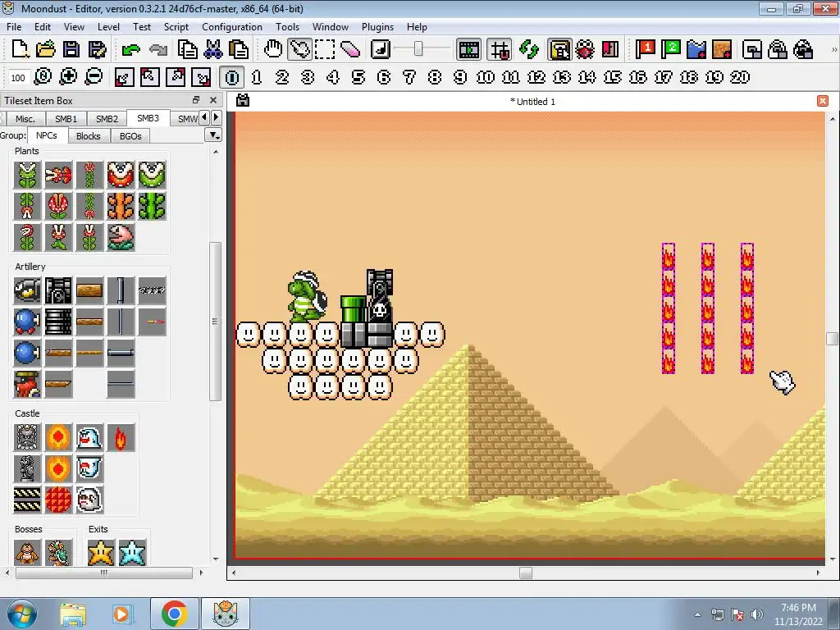Switch to section 20

click(739, 77)
